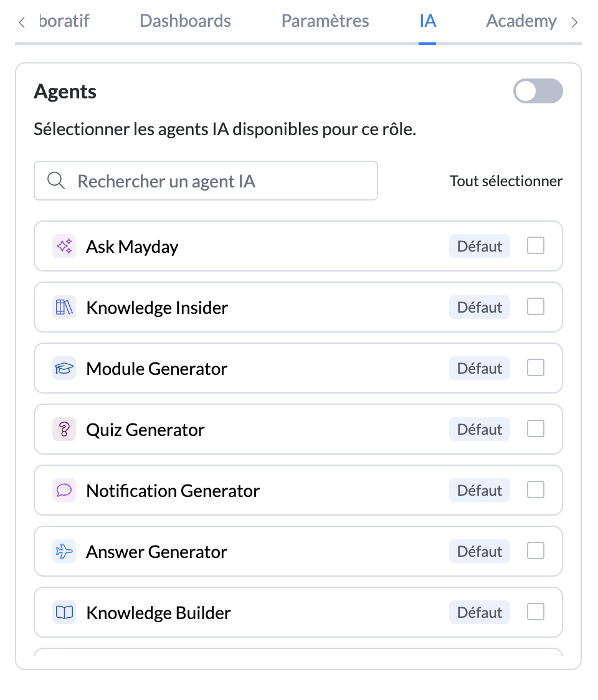
Task: Click the Tout sélectionner link
Action: click(x=506, y=181)
